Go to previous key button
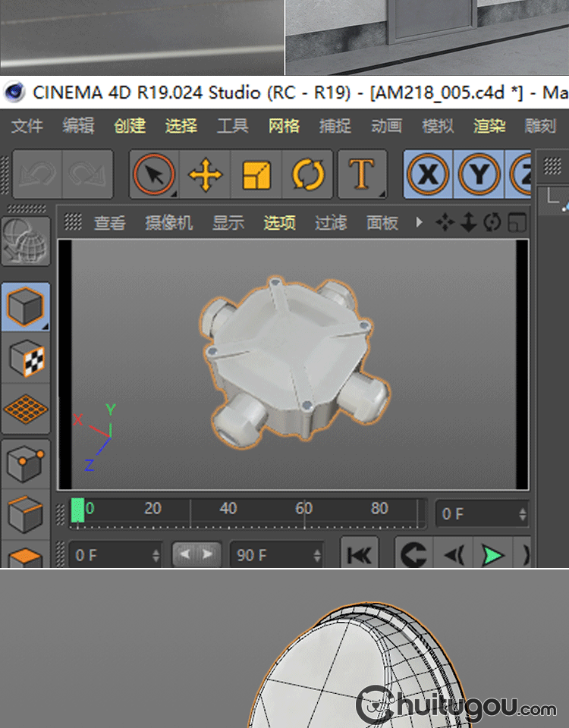Viewport: 569px width, 728px height. 414,554
